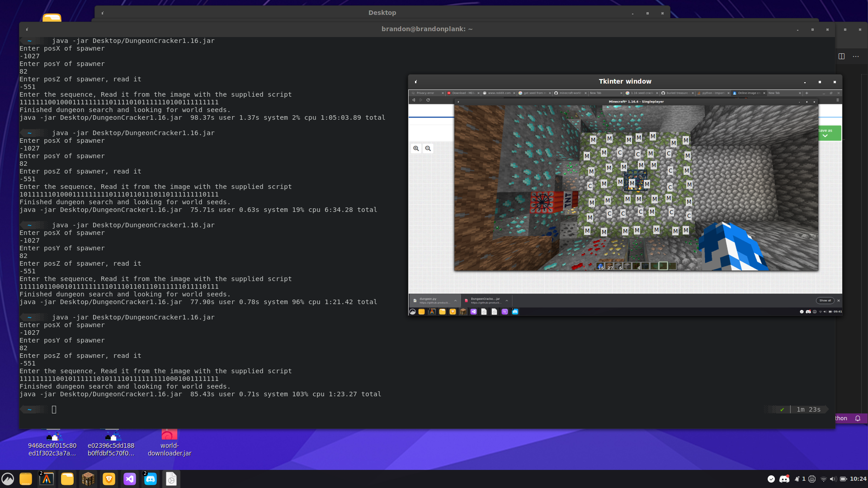
Task: Switch to the www.reddit.com browser tab
Action: click(x=499, y=93)
